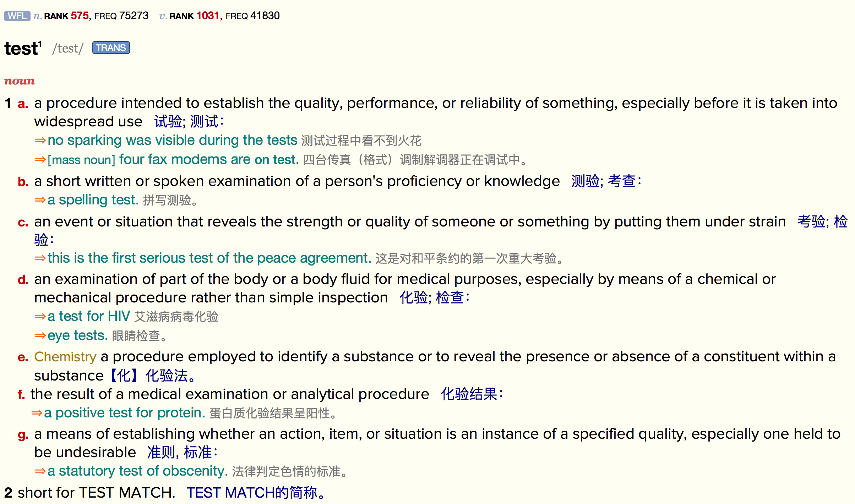Click the WFL badge icon
Screen dimensions: 855x504
click(x=17, y=16)
